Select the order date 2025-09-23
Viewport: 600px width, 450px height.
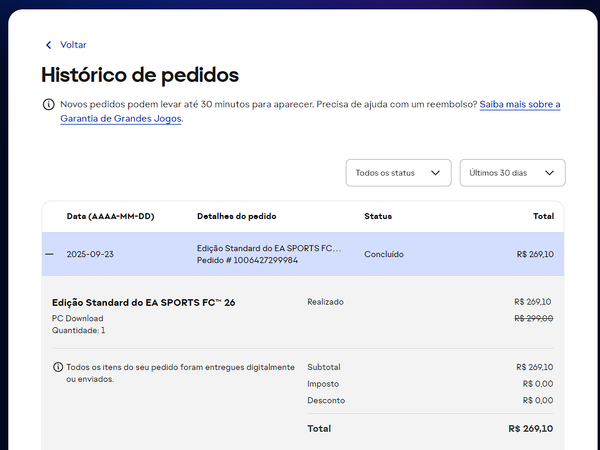pos(90,254)
